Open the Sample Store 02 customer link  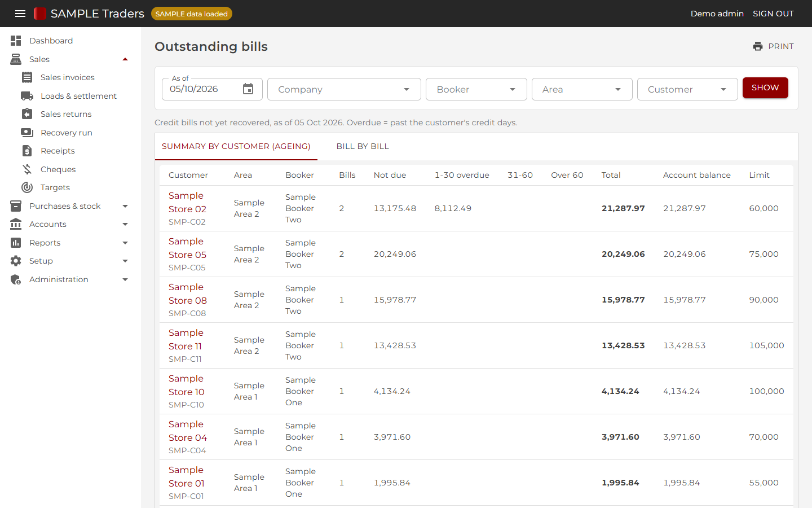click(187, 202)
